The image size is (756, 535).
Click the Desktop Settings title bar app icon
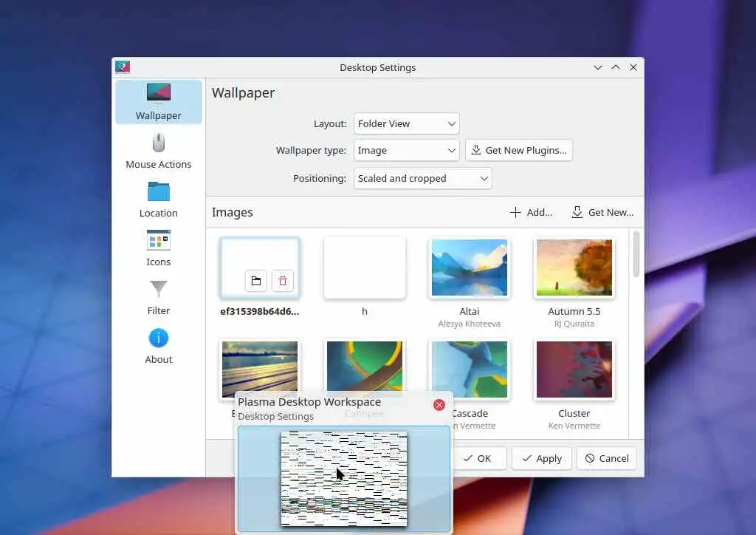[x=123, y=67]
